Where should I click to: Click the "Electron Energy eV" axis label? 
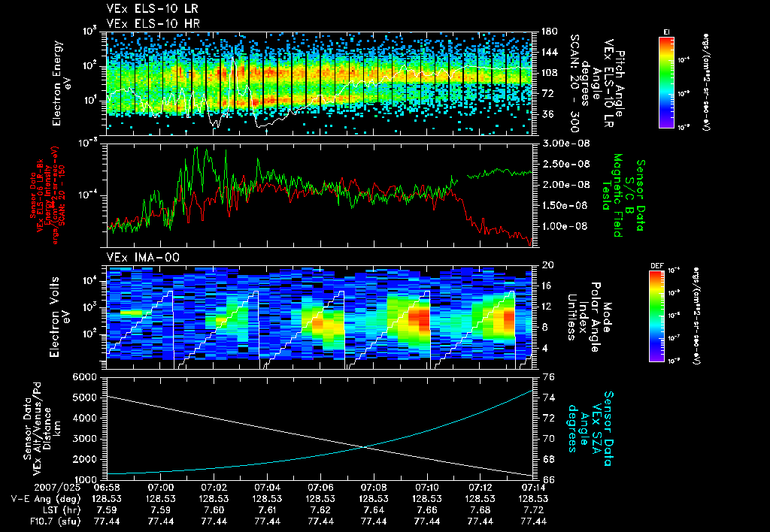coord(62,83)
